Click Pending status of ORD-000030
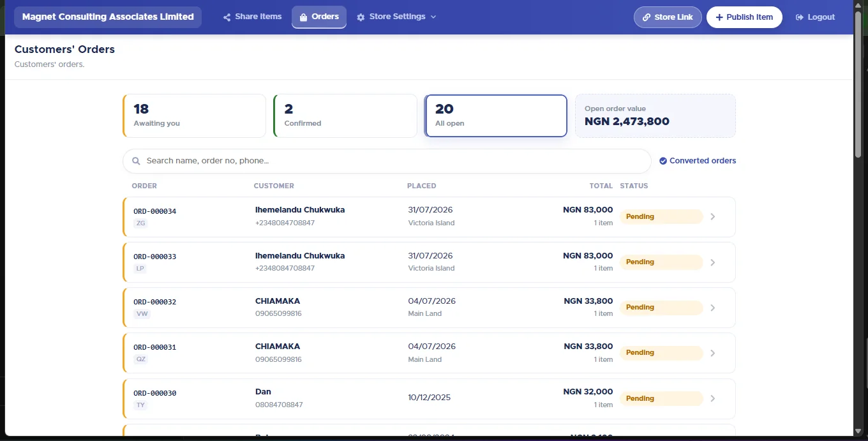Image resolution: width=868 pixels, height=441 pixels. coord(661,398)
